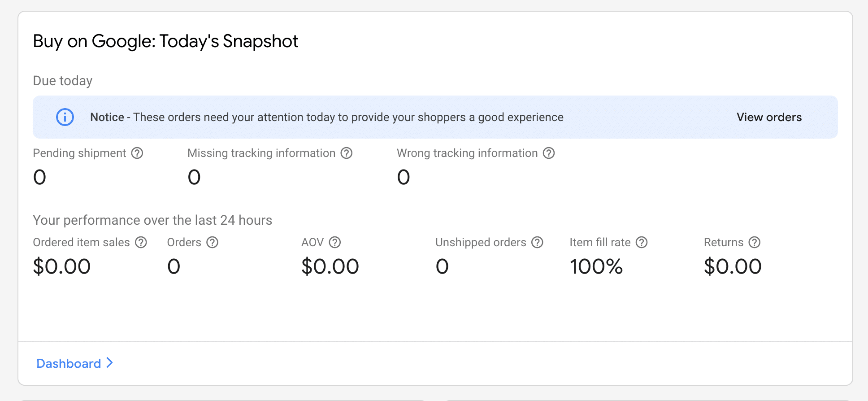
Task: Click the Pending shipment value 0
Action: point(40,177)
